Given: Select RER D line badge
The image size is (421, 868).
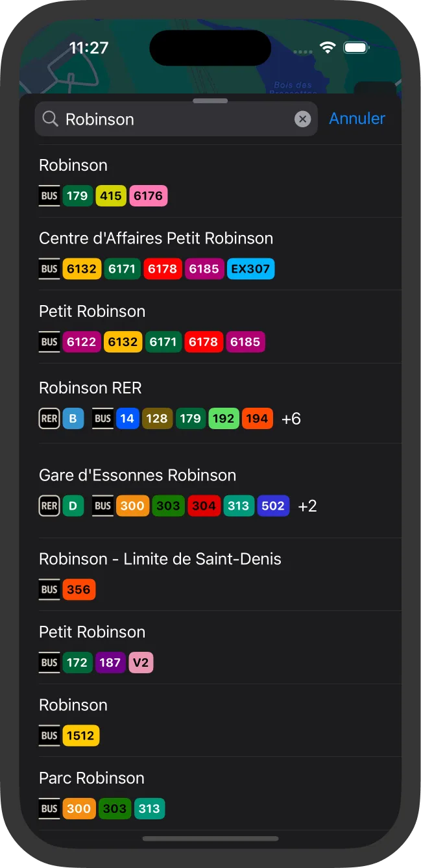Looking at the screenshot, I should [73, 506].
